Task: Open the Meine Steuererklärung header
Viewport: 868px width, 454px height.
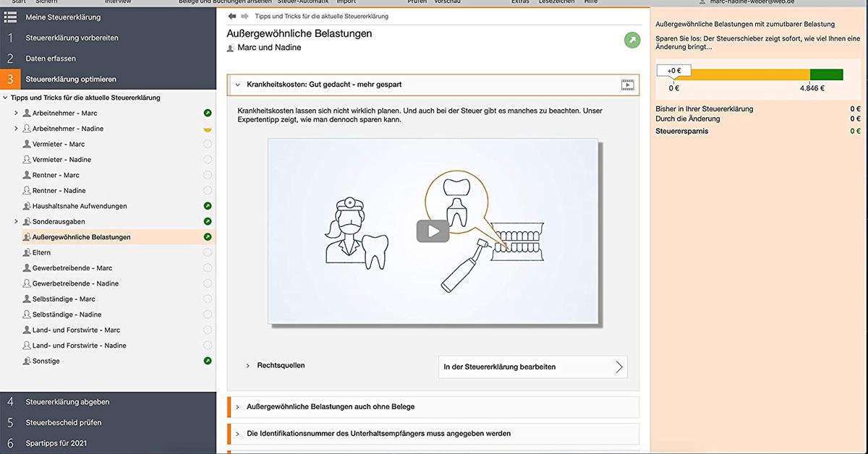Action: [x=108, y=17]
